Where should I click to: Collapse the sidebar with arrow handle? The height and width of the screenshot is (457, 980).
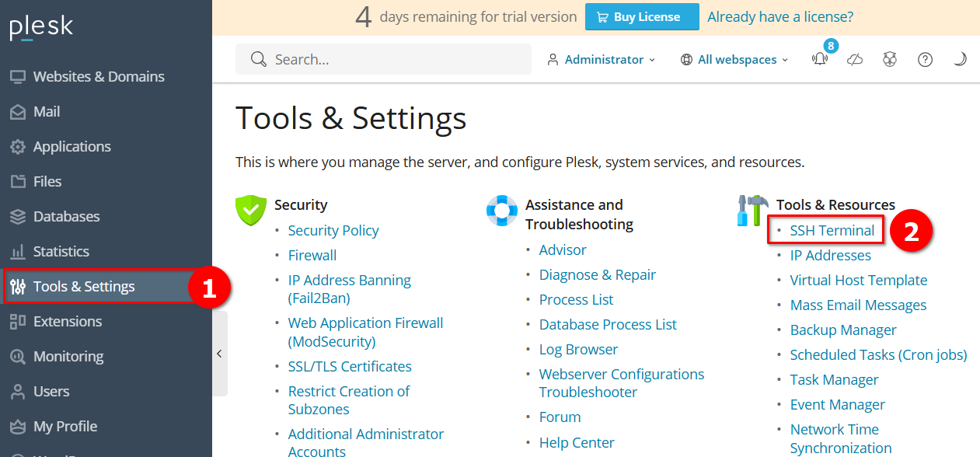click(219, 354)
